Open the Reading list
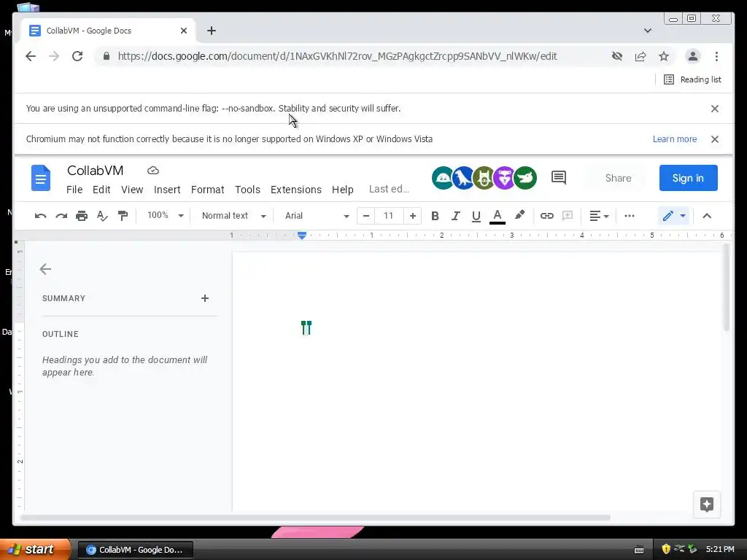 (x=693, y=79)
